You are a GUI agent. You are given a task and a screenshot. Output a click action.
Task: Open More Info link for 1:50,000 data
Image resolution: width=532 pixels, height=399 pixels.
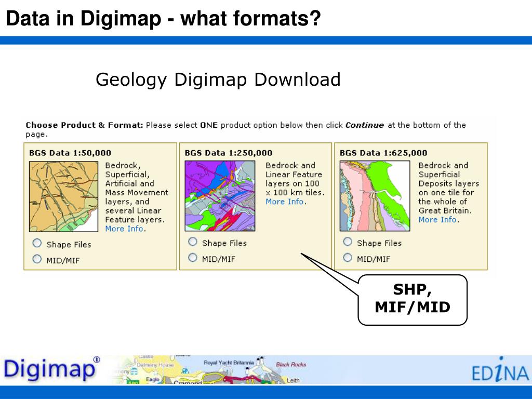tap(124, 229)
